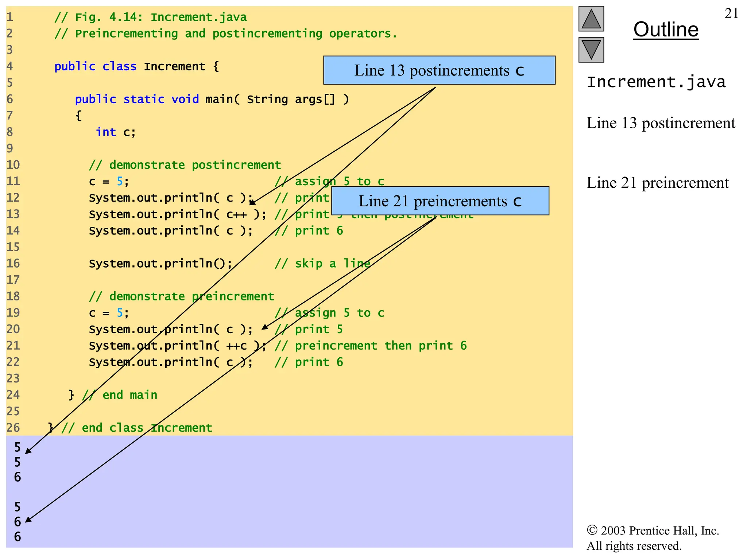This screenshot has height=560, width=747.
Task: Click the println( c ) statement on line 20
Action: point(171,329)
